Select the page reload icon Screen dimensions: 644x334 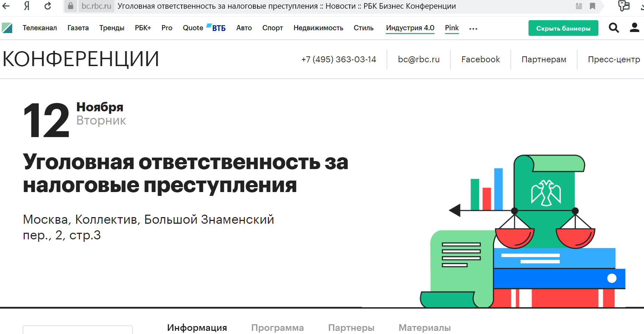47,6
